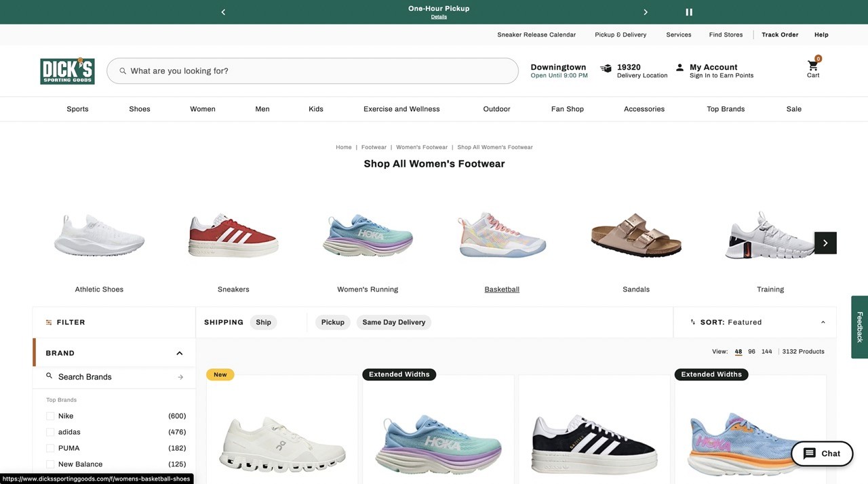This screenshot has height=484, width=868.
Task: Click the Women's Footwear breadcrumb
Action: [x=422, y=147]
